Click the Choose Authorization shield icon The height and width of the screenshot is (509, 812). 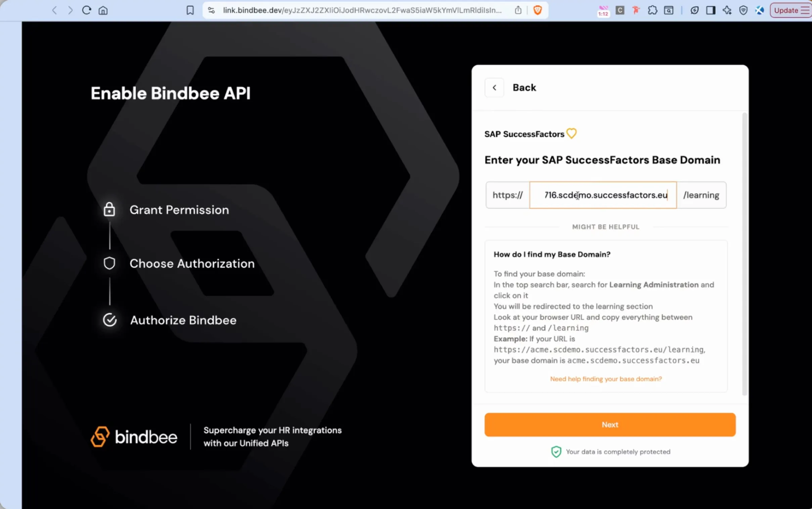[x=109, y=263]
